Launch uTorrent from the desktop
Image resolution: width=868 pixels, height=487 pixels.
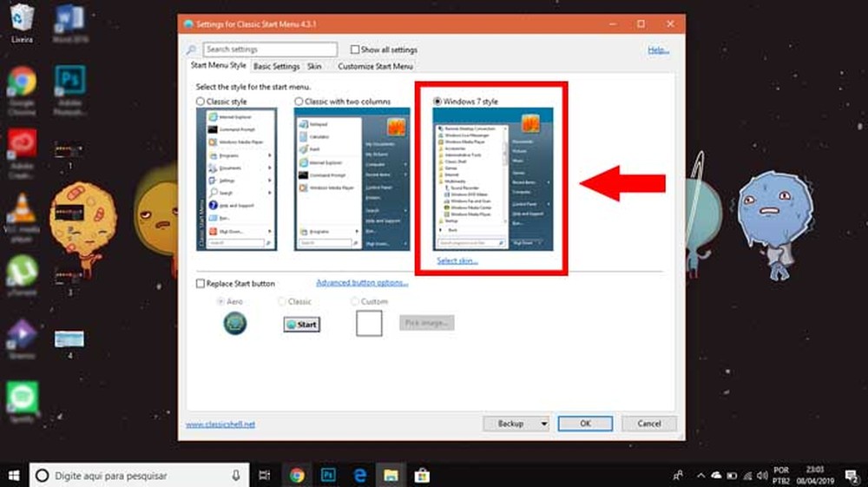pos(22,274)
